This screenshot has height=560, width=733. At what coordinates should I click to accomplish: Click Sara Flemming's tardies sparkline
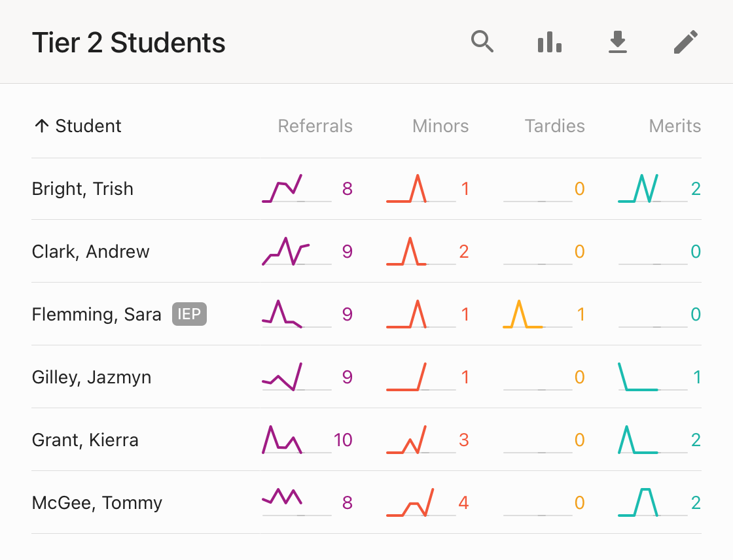524,315
